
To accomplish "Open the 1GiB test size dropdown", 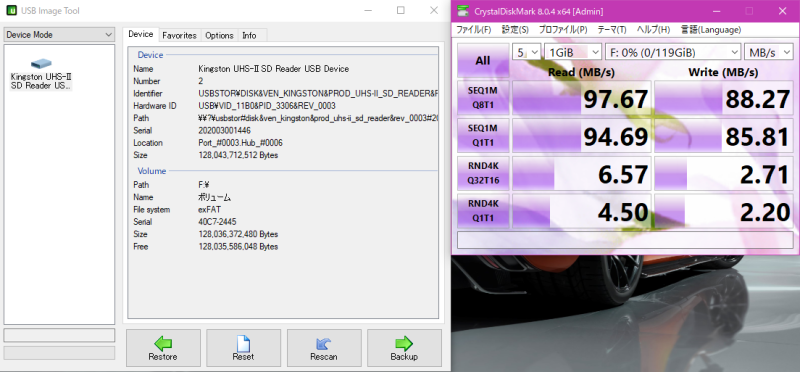I will [x=573, y=52].
